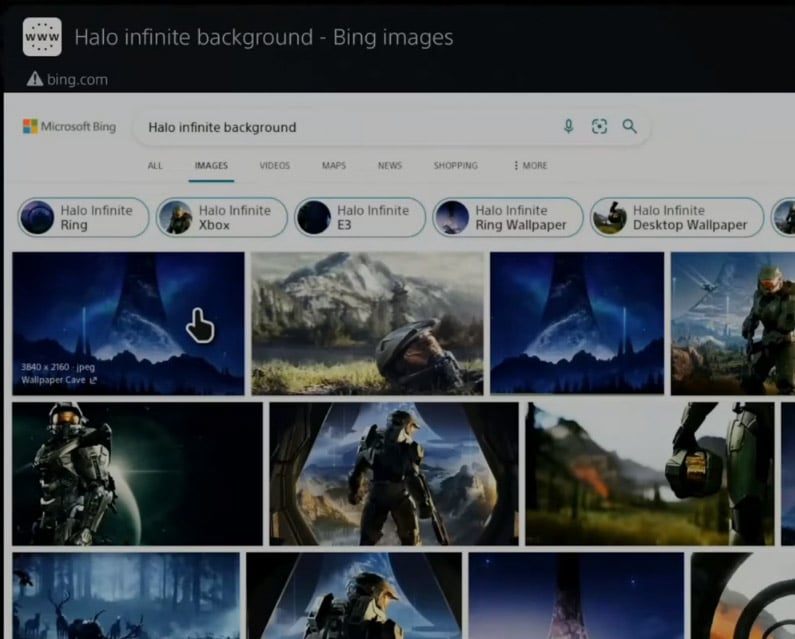This screenshot has width=795, height=639.
Task: Switch to the NEWS tab
Action: click(390, 165)
